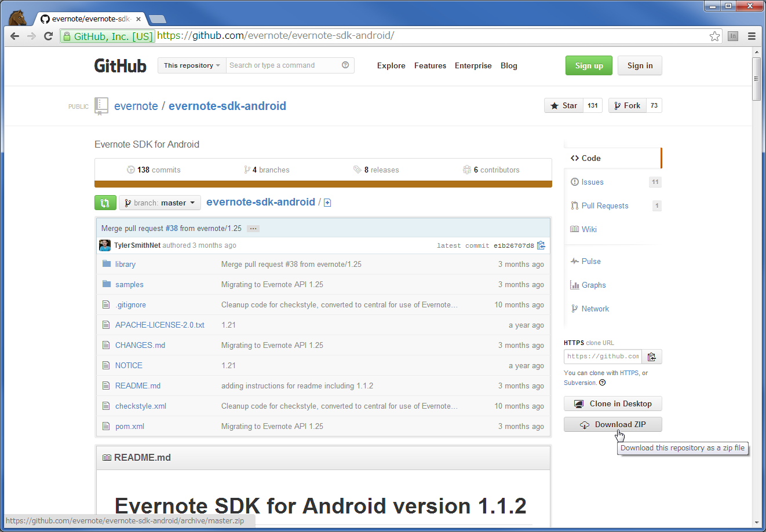Image resolution: width=766 pixels, height=532 pixels.
Task: Open pull request #38 link
Action: click(x=172, y=229)
